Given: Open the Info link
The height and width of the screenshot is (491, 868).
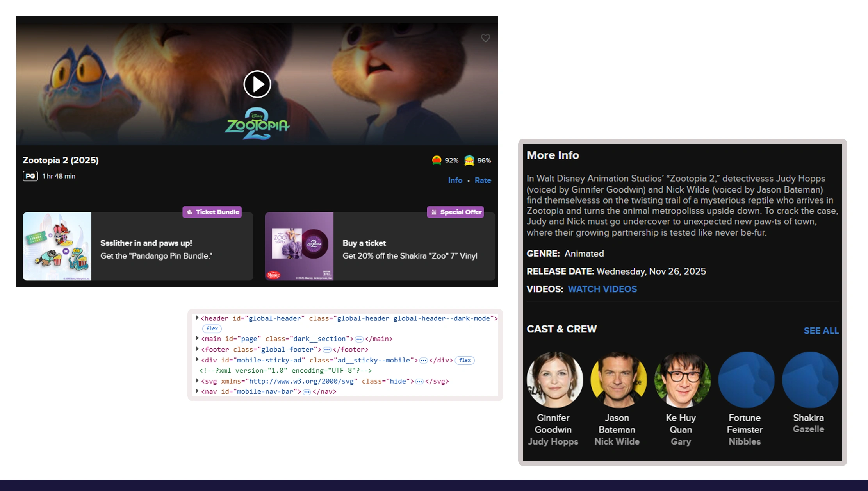Looking at the screenshot, I should coord(455,180).
